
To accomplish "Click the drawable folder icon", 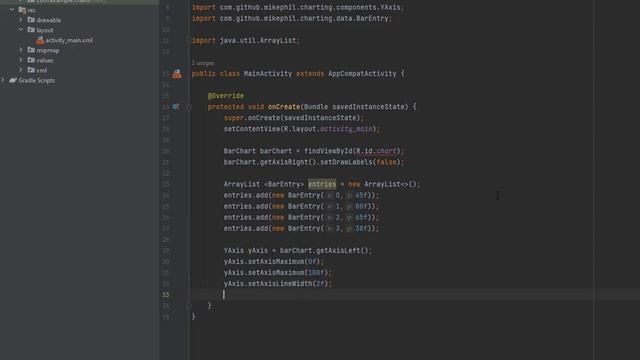I will point(31,20).
